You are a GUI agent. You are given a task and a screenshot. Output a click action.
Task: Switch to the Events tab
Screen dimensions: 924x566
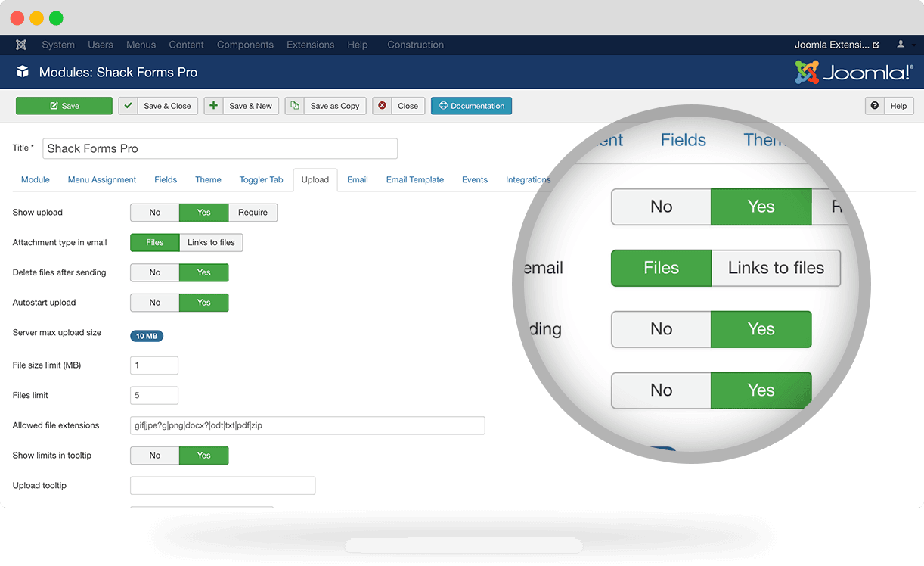click(475, 180)
